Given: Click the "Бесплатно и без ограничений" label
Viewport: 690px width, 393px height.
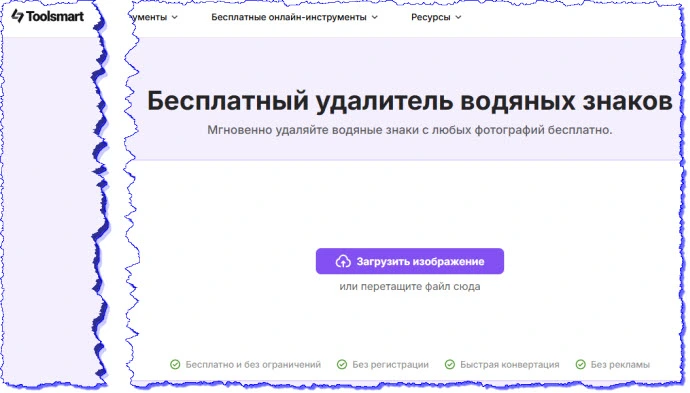Looking at the screenshot, I should [x=253, y=364].
